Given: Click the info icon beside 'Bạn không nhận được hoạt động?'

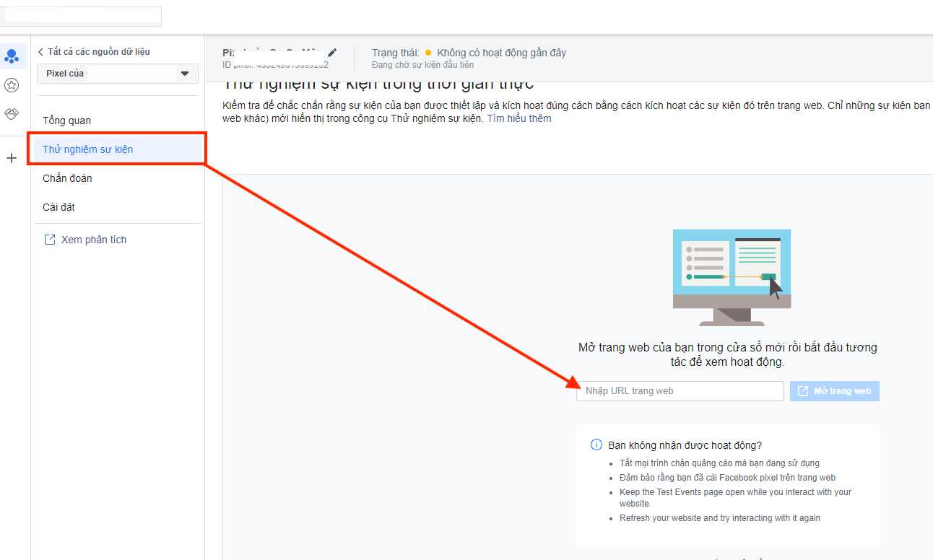Looking at the screenshot, I should pyautogui.click(x=596, y=445).
